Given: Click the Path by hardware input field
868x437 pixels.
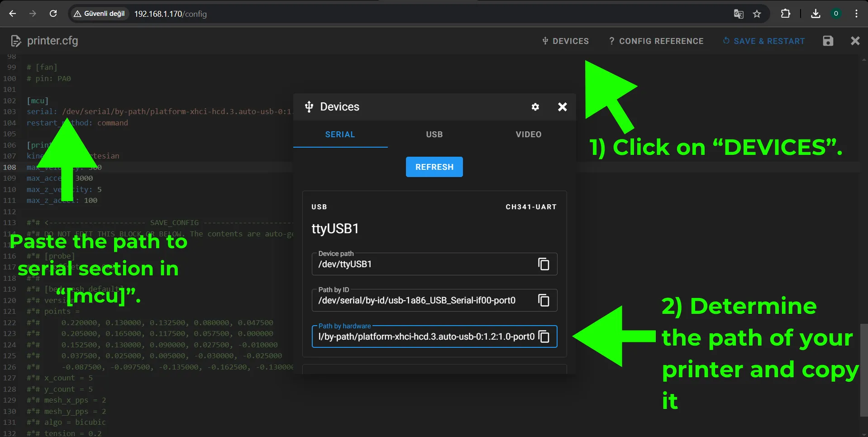Looking at the screenshot, I should pos(426,336).
